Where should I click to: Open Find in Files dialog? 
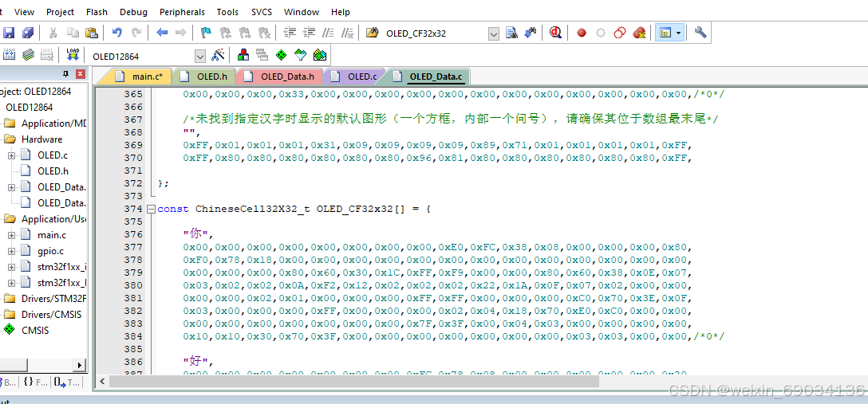(372, 33)
